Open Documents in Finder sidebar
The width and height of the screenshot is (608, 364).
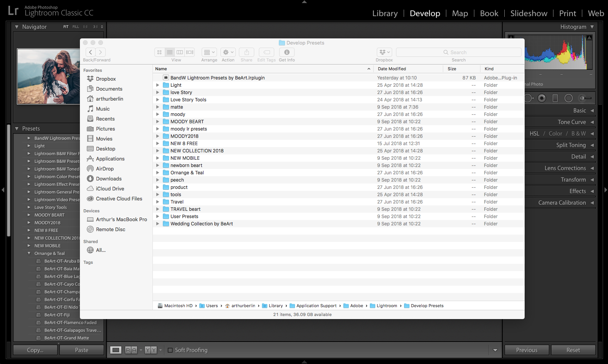coord(109,89)
